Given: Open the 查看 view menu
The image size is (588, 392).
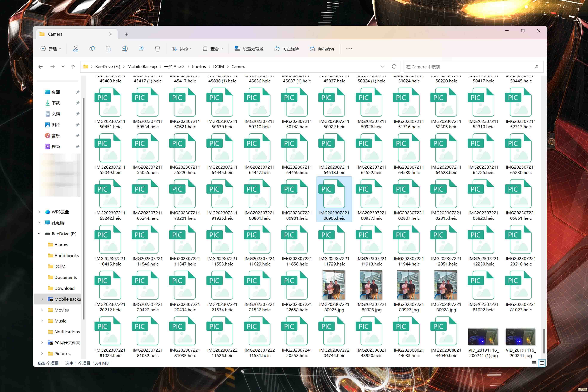Looking at the screenshot, I should 213,49.
